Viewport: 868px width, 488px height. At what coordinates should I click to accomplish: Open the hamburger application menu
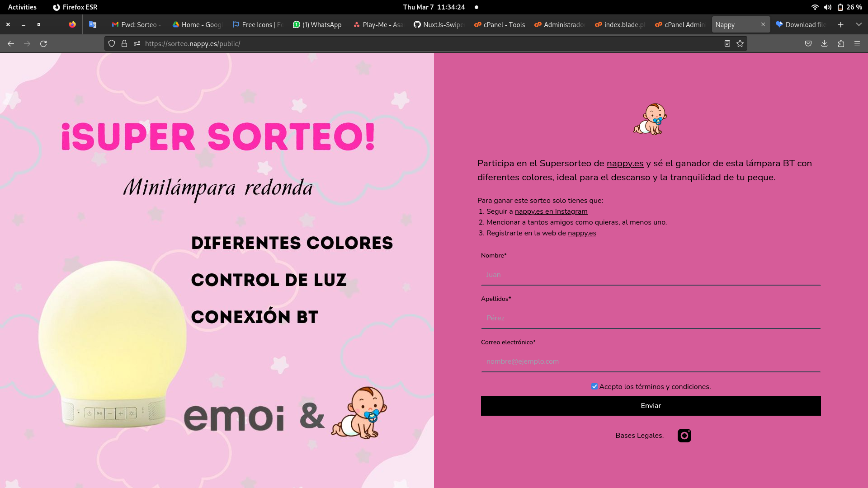point(857,43)
